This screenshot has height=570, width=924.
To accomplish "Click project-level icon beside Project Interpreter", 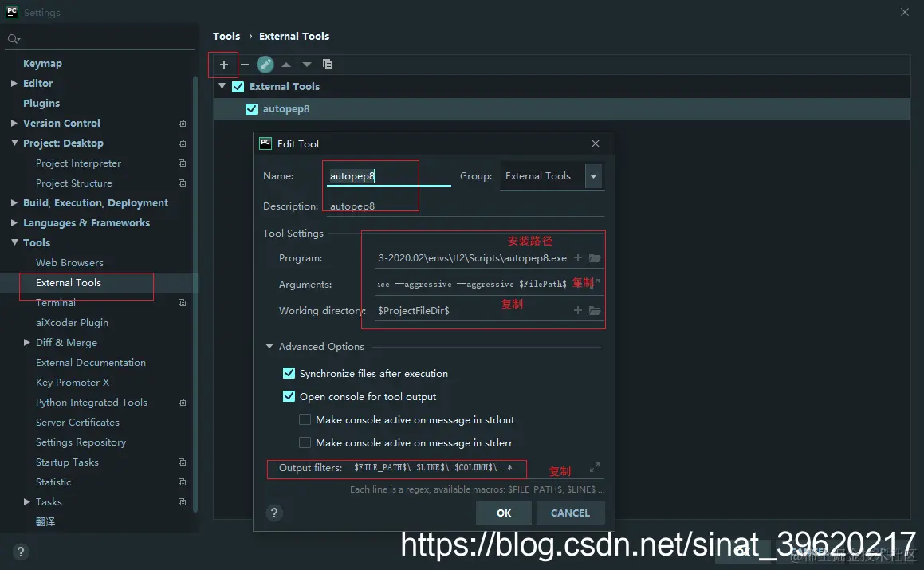I will click(182, 163).
